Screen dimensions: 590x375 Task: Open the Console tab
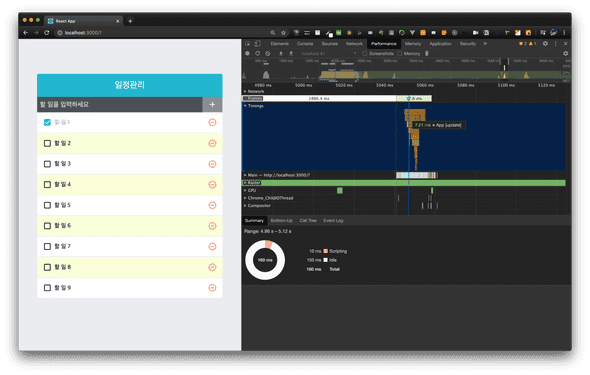(x=305, y=44)
